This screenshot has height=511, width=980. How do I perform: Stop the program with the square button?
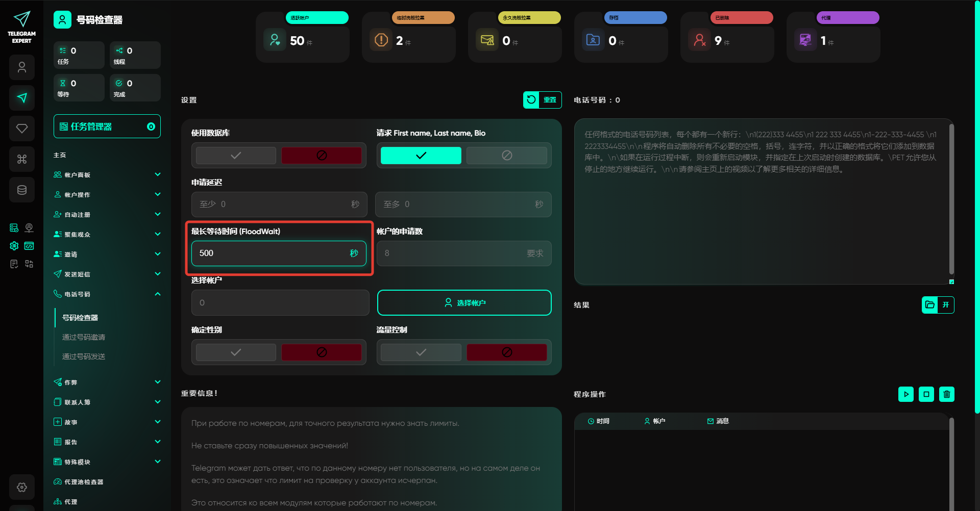point(926,394)
